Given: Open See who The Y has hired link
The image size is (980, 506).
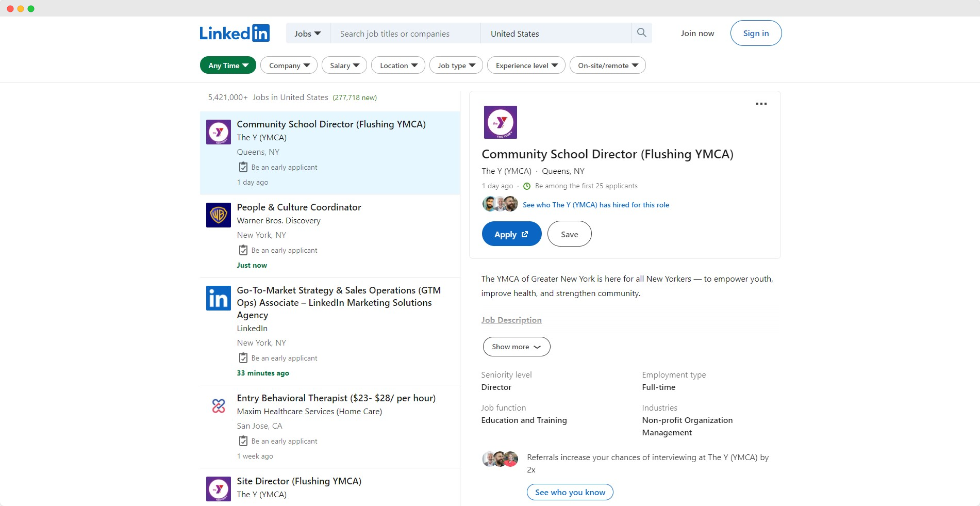Looking at the screenshot, I should click(x=596, y=205).
